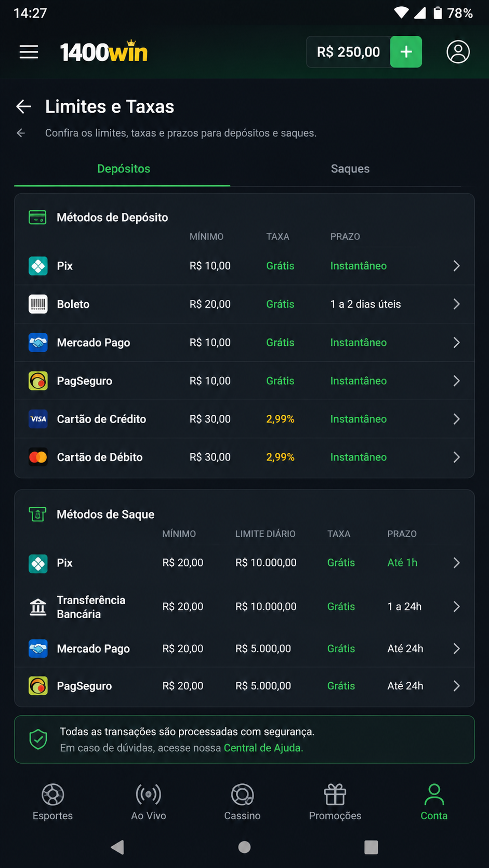Open the user profile icon
The width and height of the screenshot is (489, 868).
(458, 52)
